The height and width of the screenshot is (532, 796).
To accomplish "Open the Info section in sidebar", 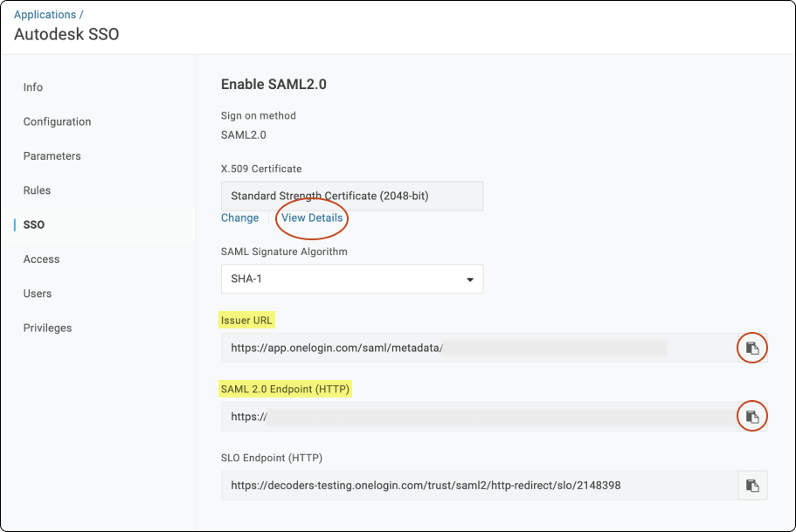I will pos(33,87).
